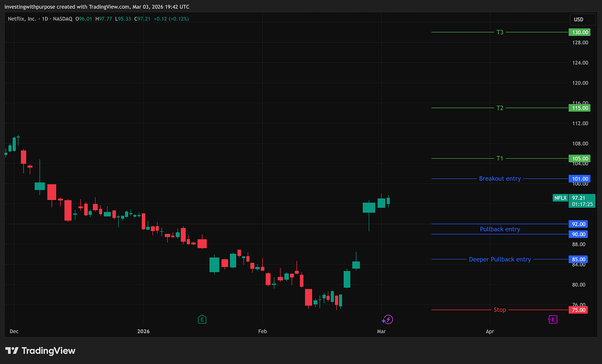
Task: Click the 115.00 green price tag
Action: click(580, 108)
